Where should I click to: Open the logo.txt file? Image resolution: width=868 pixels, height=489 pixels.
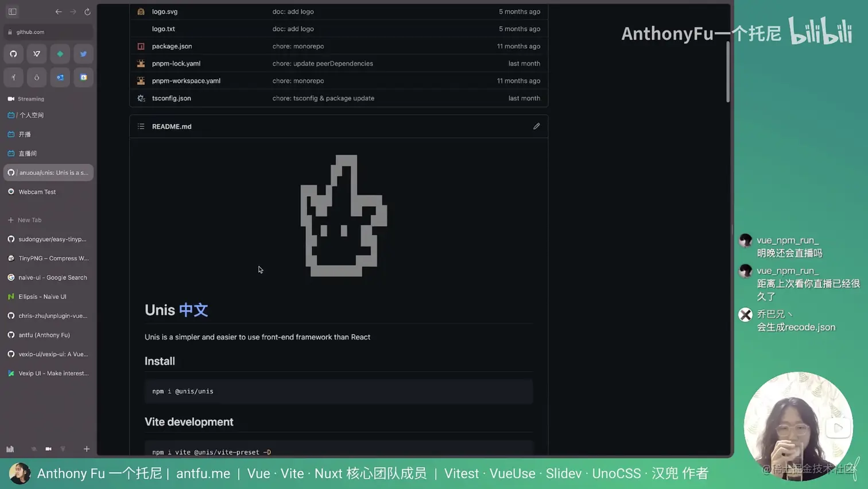164,29
